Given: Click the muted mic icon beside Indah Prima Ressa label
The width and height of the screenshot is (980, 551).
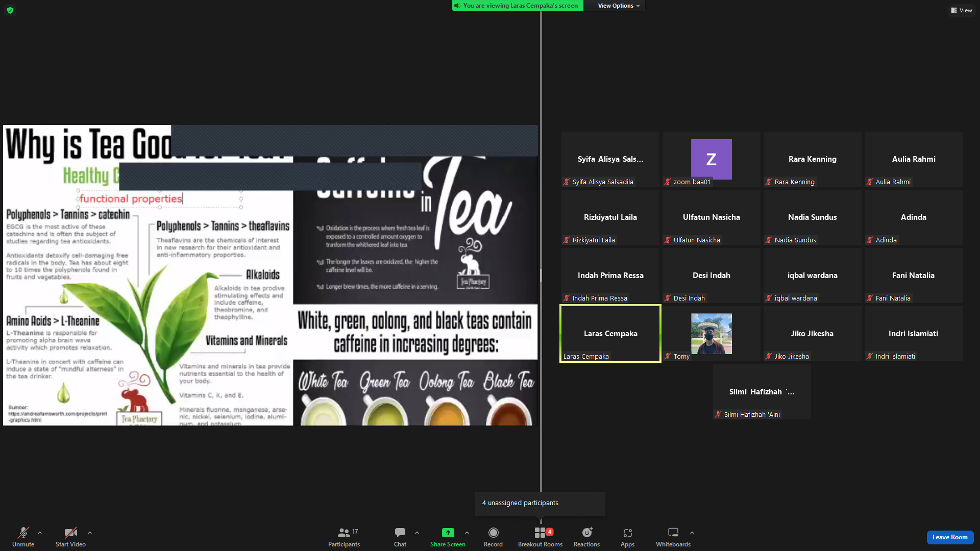Looking at the screenshot, I should pyautogui.click(x=567, y=298).
